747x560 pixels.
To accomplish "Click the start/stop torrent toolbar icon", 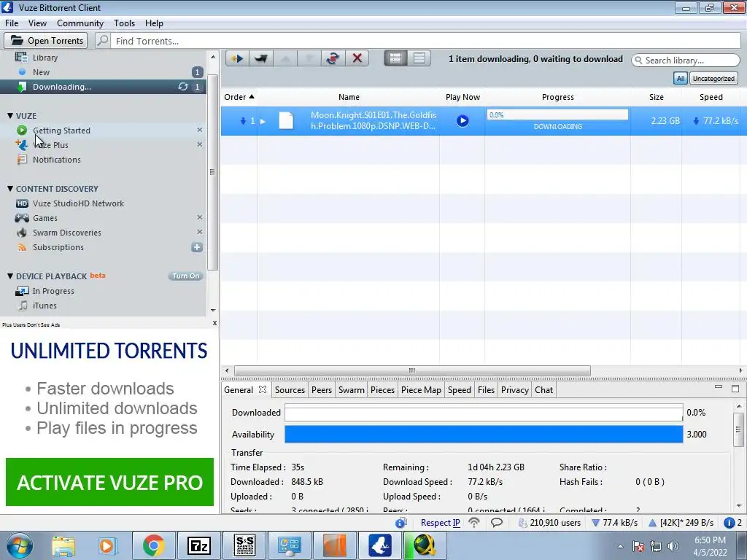I will tap(333, 58).
